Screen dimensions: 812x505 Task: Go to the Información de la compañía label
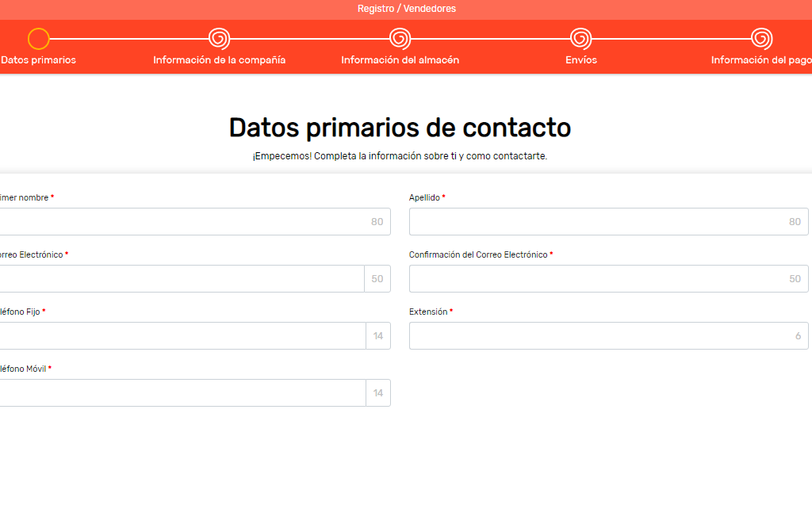pos(220,60)
